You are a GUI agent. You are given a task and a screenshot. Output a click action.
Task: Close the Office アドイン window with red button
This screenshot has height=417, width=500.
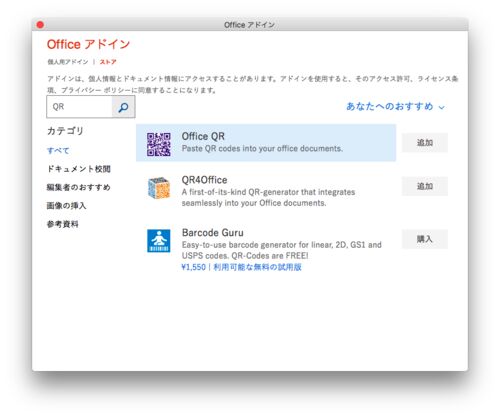40,25
